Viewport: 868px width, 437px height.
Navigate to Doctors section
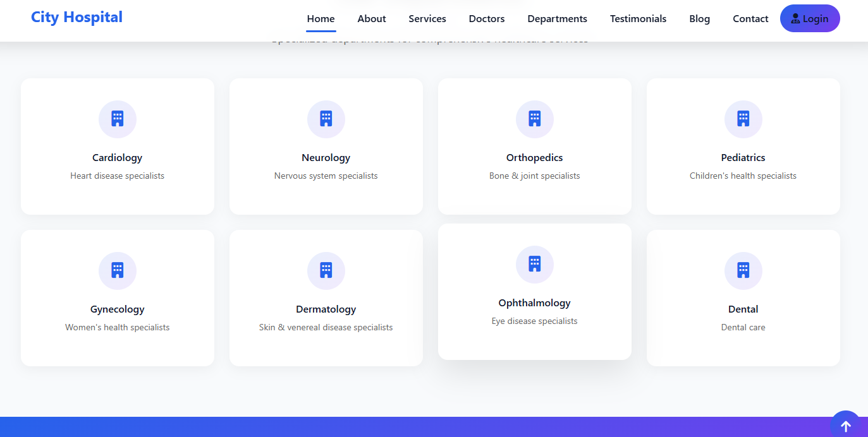pos(487,19)
